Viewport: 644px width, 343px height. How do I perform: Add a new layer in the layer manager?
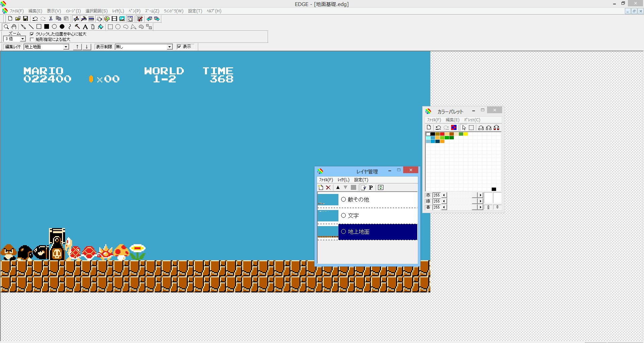point(321,188)
